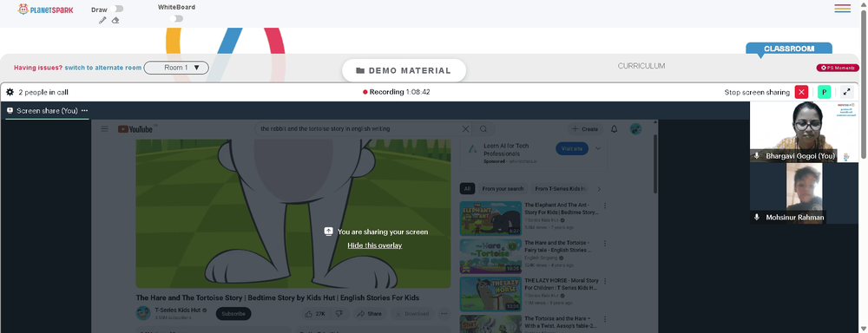The height and width of the screenshot is (333, 868).
Task: Expand YouTube filter chips right arrow
Action: [x=599, y=189]
